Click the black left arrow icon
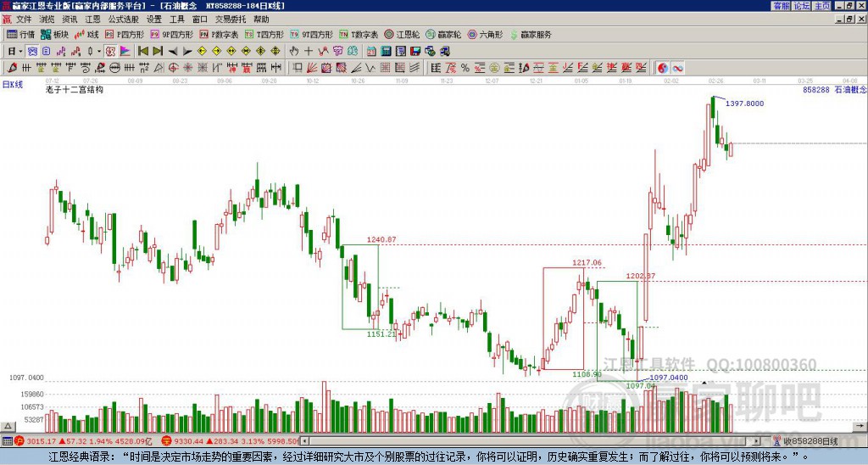 click(173, 52)
